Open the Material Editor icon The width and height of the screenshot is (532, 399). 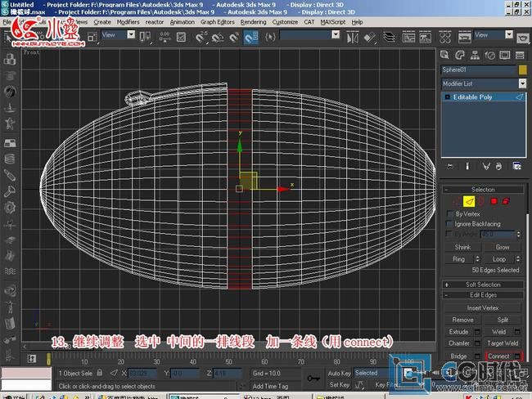pyautogui.click(x=444, y=37)
